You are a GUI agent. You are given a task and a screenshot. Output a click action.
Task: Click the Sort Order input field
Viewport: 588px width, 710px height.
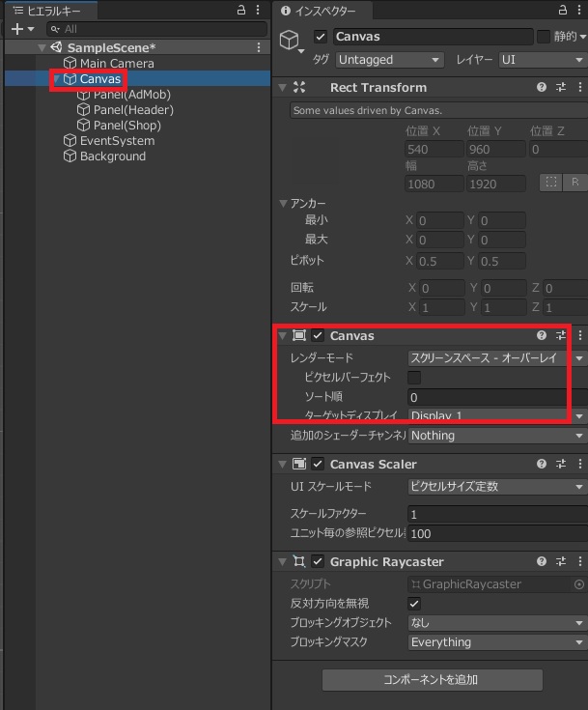(x=494, y=397)
